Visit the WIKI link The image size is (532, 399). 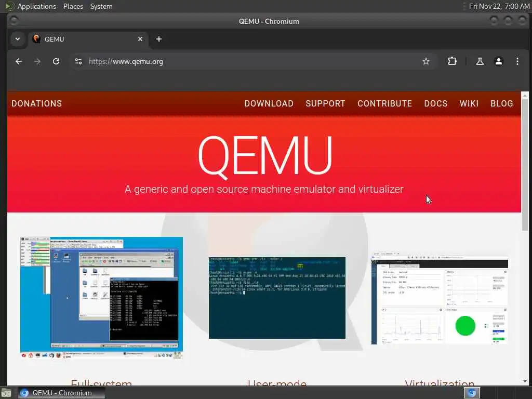pyautogui.click(x=469, y=103)
